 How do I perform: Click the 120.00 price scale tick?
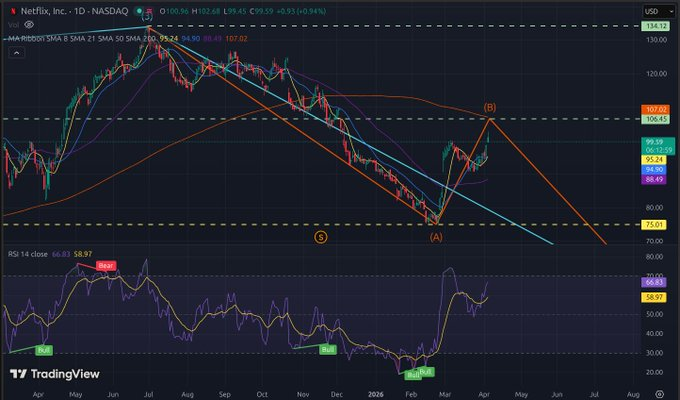pos(656,74)
